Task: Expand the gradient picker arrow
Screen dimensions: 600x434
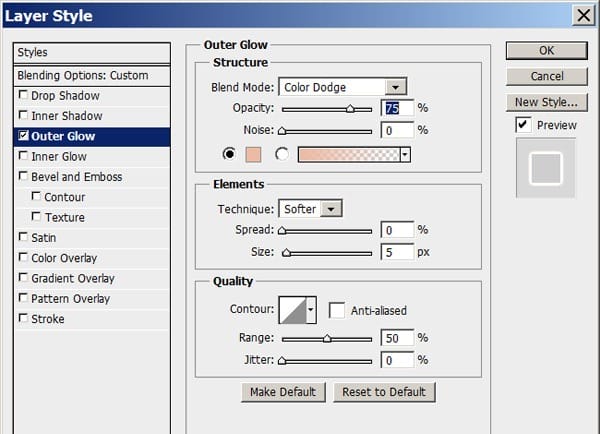Action: pos(405,155)
